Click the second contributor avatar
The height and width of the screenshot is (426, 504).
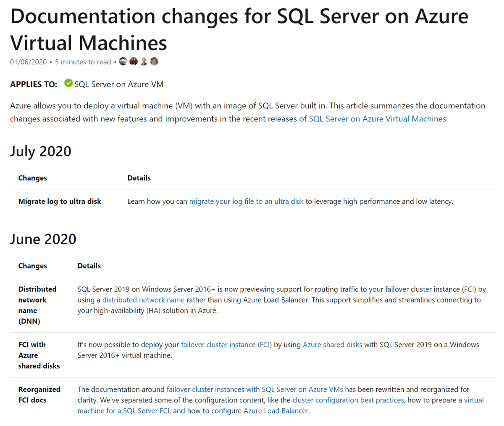[134, 61]
